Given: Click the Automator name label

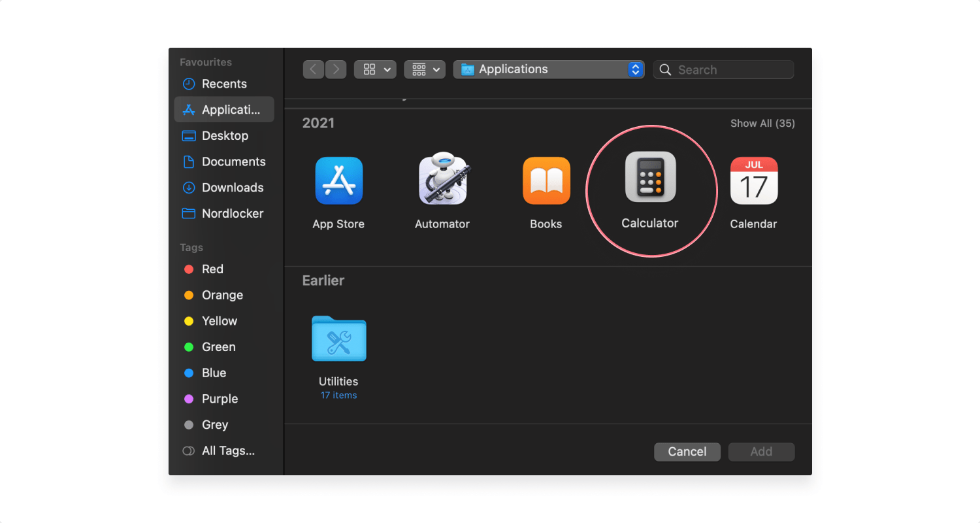Looking at the screenshot, I should 442,224.
